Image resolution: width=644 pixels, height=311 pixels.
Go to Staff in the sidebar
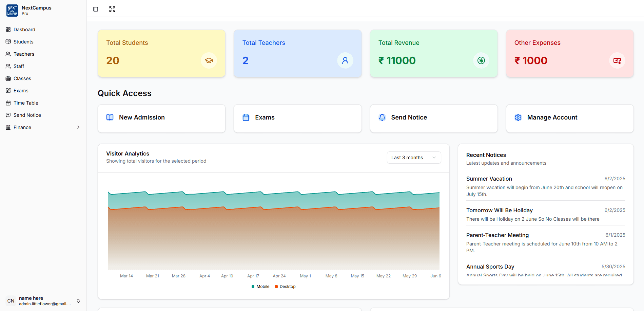tap(43, 66)
